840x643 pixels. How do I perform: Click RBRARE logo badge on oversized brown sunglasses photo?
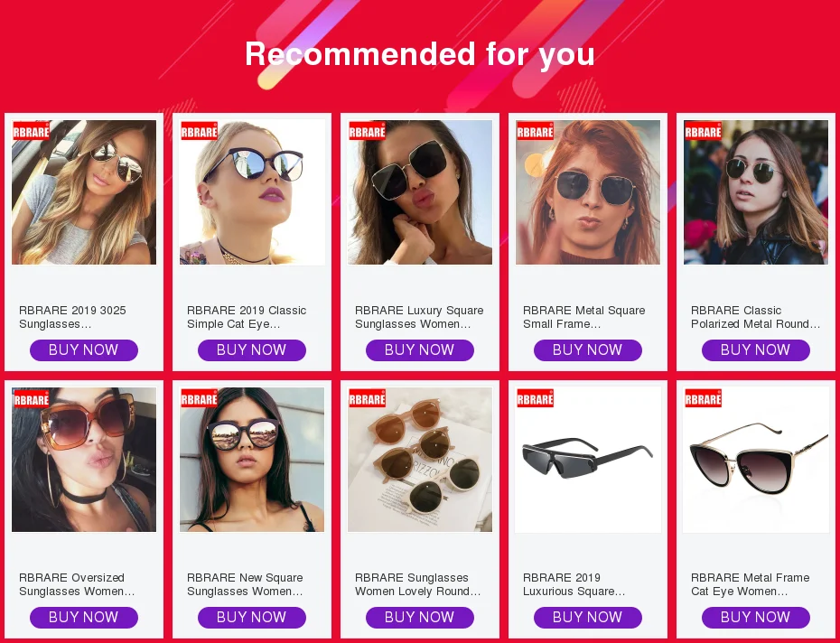[x=31, y=398]
